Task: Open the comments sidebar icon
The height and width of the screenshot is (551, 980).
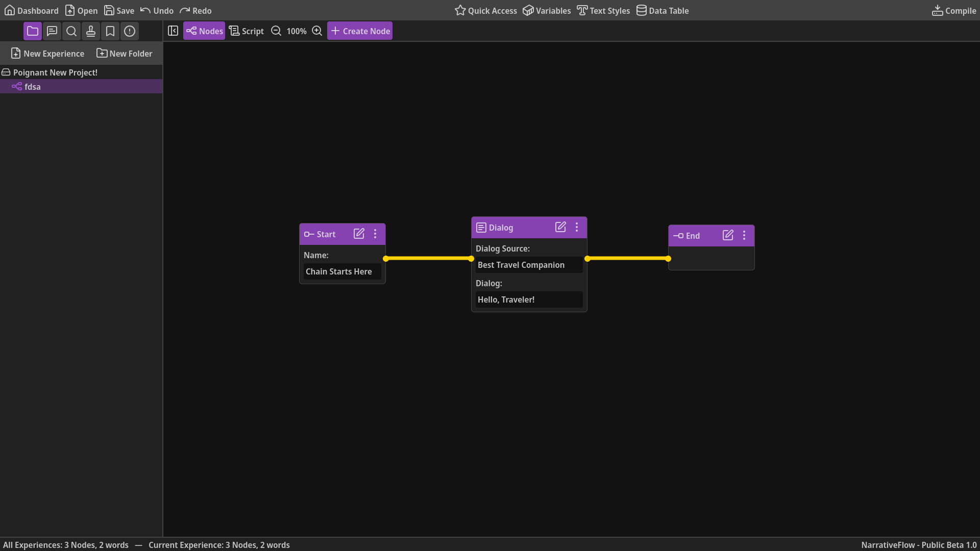Action: [x=52, y=31]
